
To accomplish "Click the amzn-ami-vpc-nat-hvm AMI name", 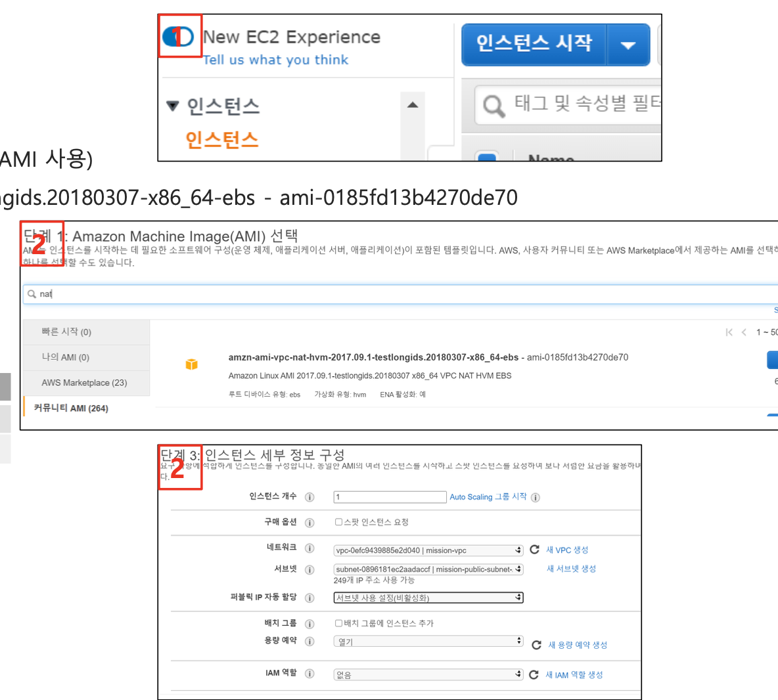I will click(x=373, y=357).
